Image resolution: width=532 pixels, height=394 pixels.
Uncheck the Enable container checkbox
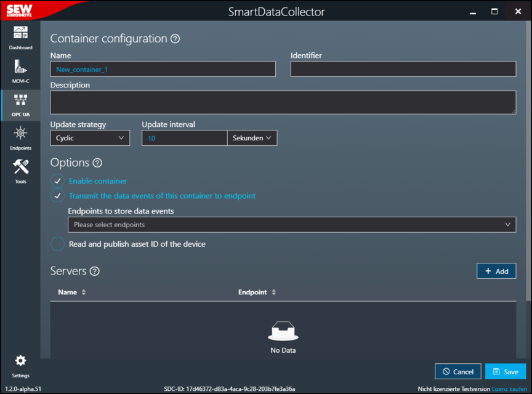click(57, 181)
